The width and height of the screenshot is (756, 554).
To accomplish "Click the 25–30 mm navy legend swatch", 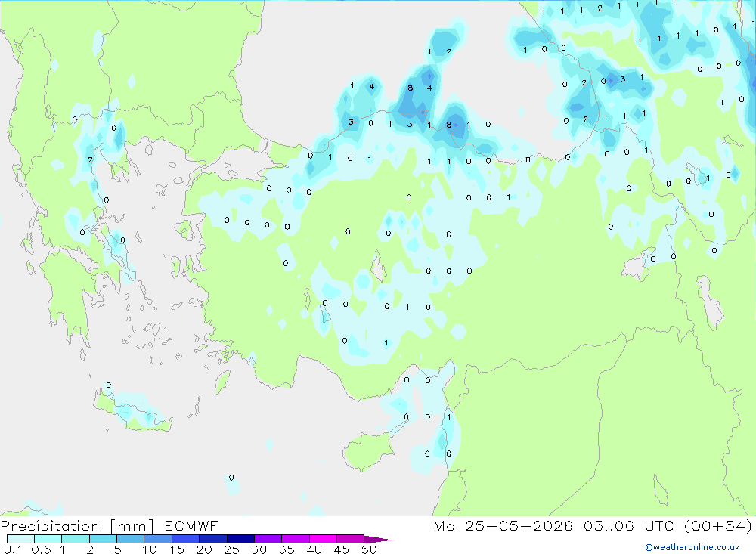I will (240, 539).
